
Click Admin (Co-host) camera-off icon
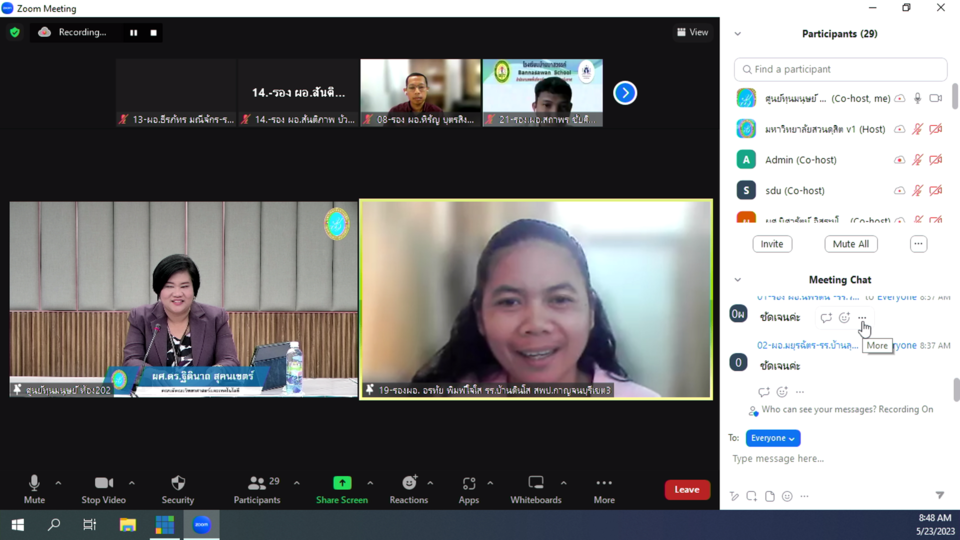(x=936, y=160)
